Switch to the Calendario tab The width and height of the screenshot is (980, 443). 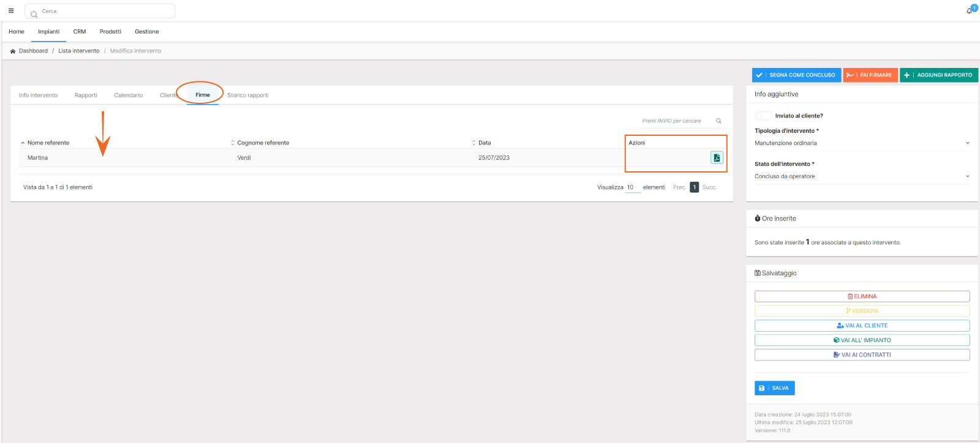[128, 95]
